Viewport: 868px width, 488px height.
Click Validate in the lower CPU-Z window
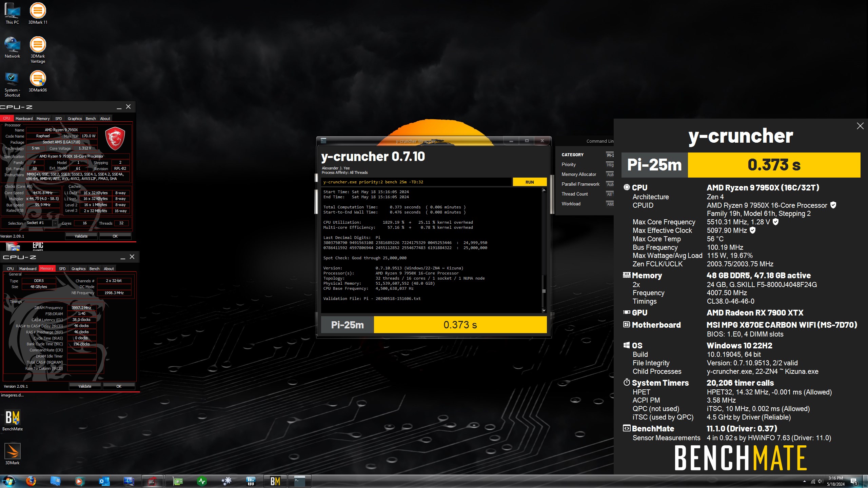85,386
